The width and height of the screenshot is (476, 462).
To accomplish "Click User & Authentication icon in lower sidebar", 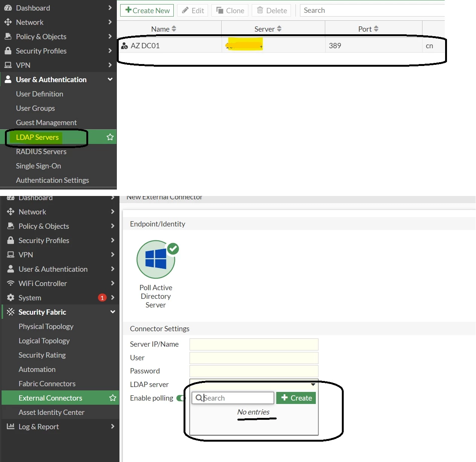I will click(x=11, y=269).
